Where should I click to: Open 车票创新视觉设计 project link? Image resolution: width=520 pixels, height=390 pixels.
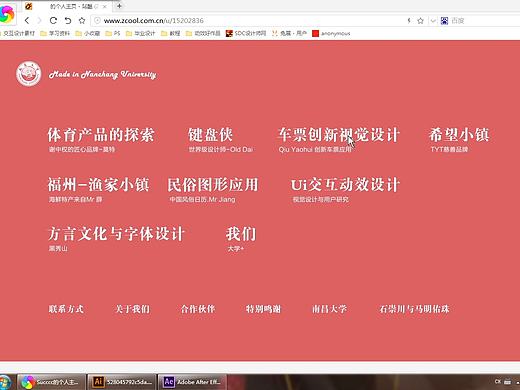click(x=339, y=135)
